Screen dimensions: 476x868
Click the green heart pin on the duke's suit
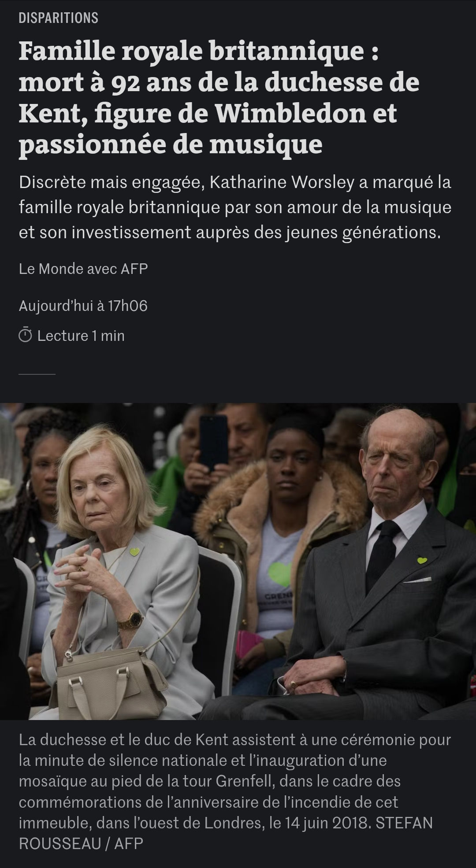tap(422, 561)
